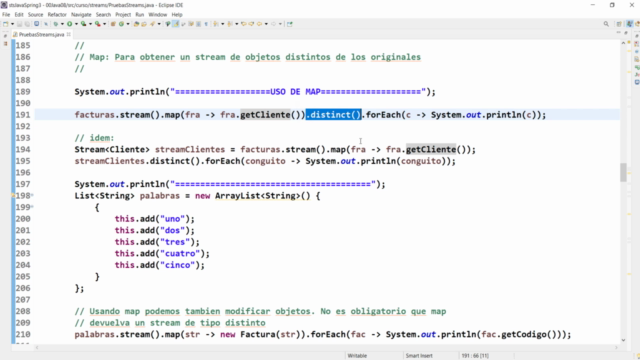Click the word streamClientes on line 194
Screen dimensions: 640x360
click(x=190, y=149)
